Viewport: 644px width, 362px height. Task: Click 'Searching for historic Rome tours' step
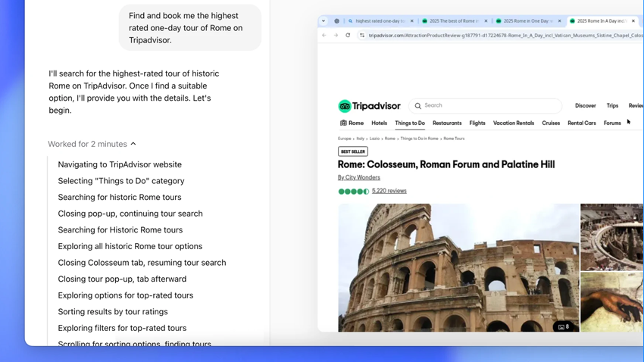click(x=120, y=198)
